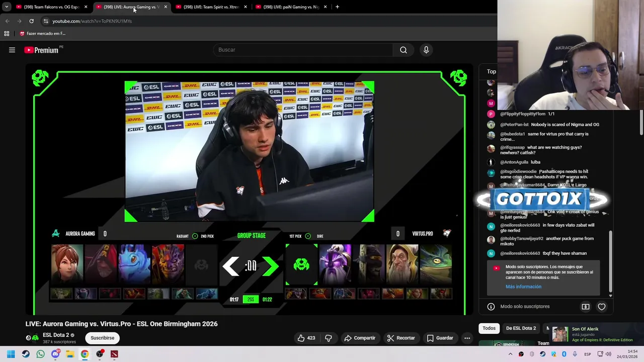Screen dimensions: 644x362
Task: Show hidden system tray icons chevron
Action: [510, 354]
